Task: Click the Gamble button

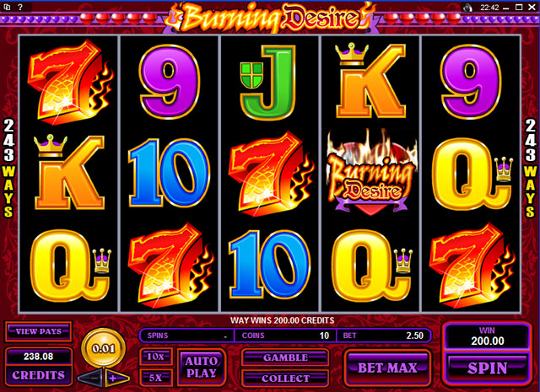Action: (285, 357)
